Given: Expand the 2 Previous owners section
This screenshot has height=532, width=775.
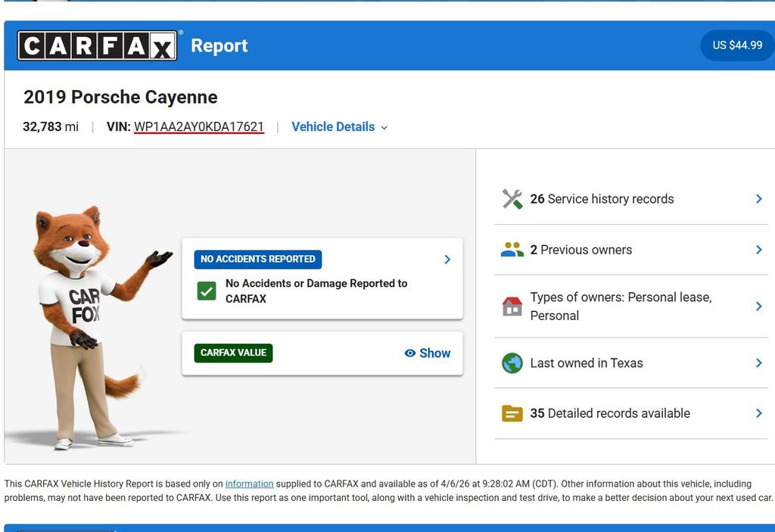Looking at the screenshot, I should click(x=758, y=249).
